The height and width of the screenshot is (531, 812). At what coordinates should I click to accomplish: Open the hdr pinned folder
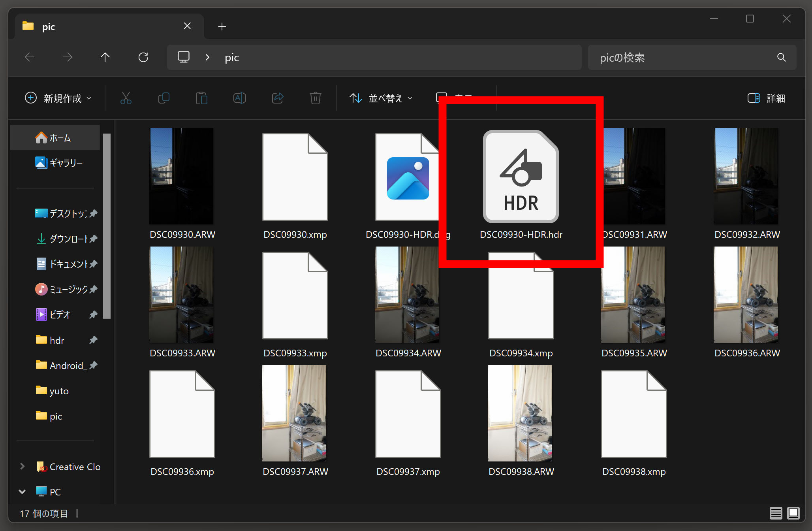[57, 340]
